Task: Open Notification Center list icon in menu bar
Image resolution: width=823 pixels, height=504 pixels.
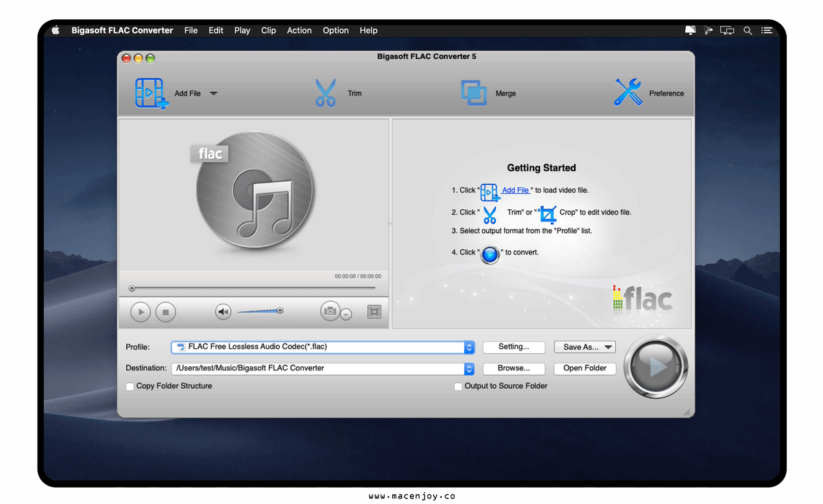Action: click(767, 30)
